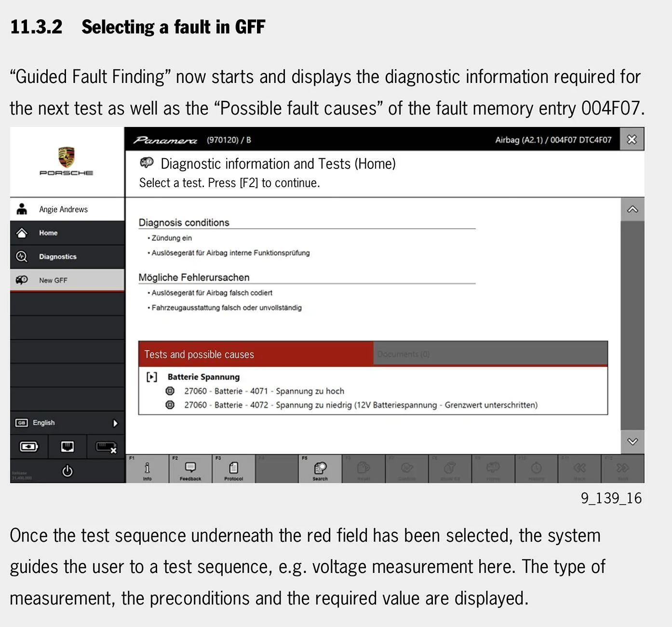
Task: Open the Diagnostics sidebar entry
Action: pyautogui.click(x=67, y=257)
